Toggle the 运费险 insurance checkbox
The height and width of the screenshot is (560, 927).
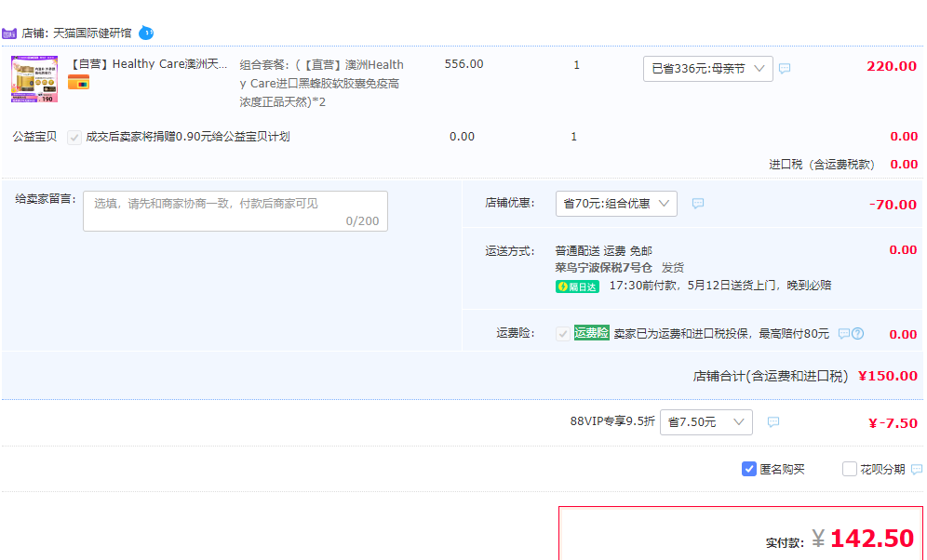coord(562,334)
